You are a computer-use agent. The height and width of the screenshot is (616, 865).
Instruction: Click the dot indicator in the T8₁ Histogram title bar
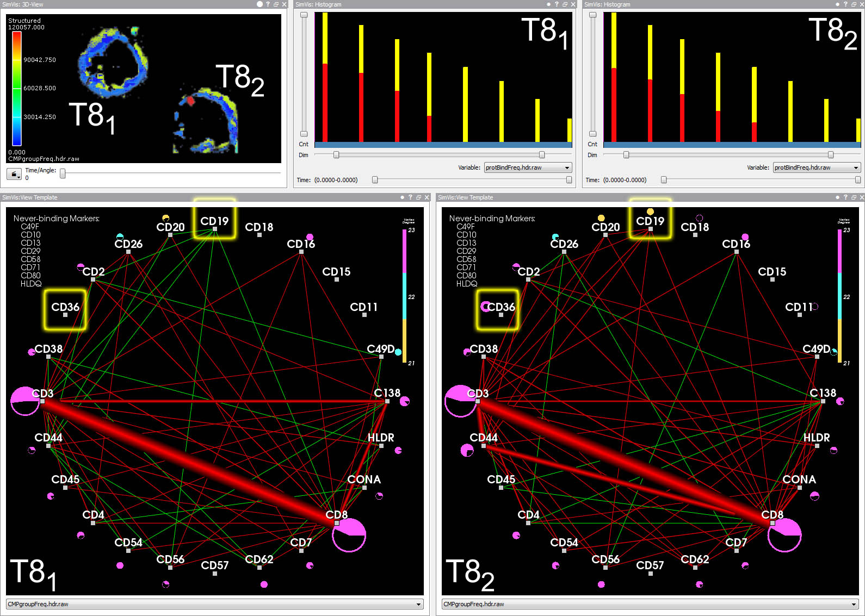(x=548, y=4)
